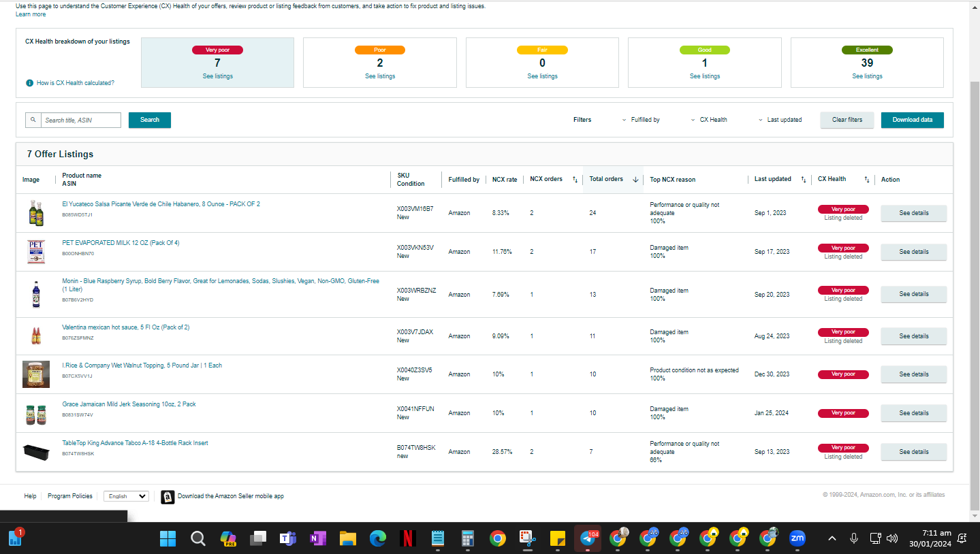Open File Explorer from the taskbar

348,539
